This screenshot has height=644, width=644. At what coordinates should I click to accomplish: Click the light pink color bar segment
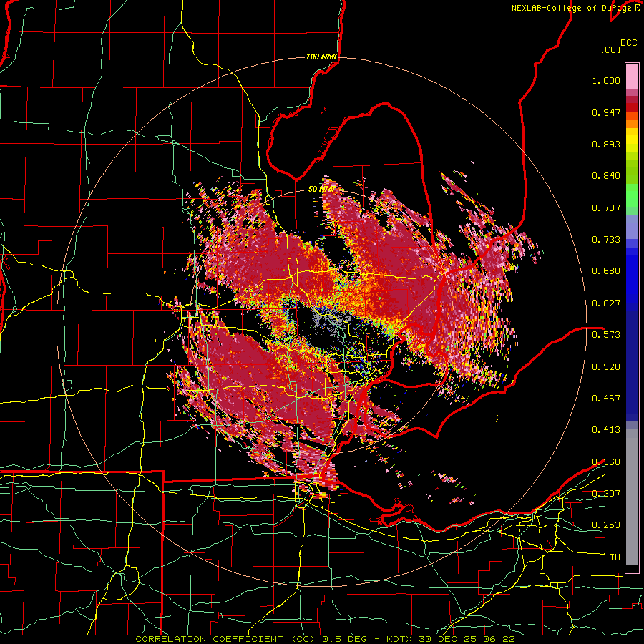(x=632, y=77)
